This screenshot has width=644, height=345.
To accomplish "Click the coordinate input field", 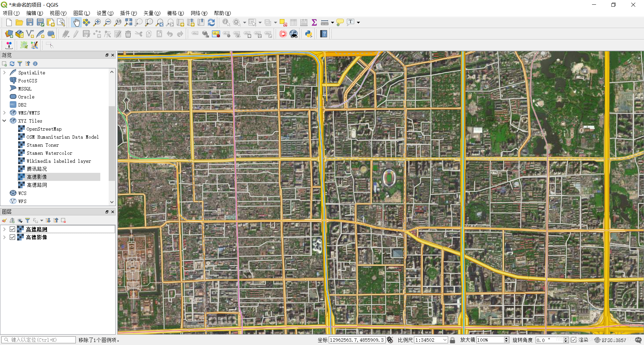I will pyautogui.click(x=357, y=340).
